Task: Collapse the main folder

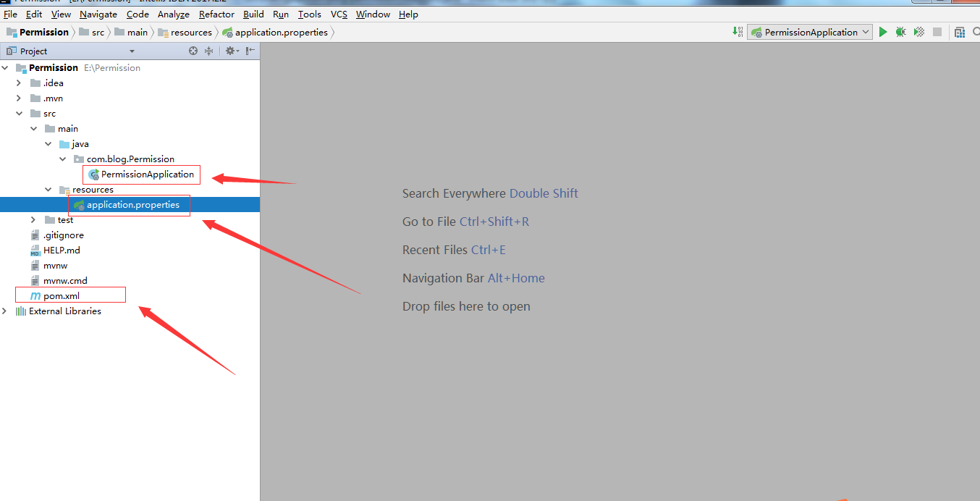Action: (x=33, y=129)
